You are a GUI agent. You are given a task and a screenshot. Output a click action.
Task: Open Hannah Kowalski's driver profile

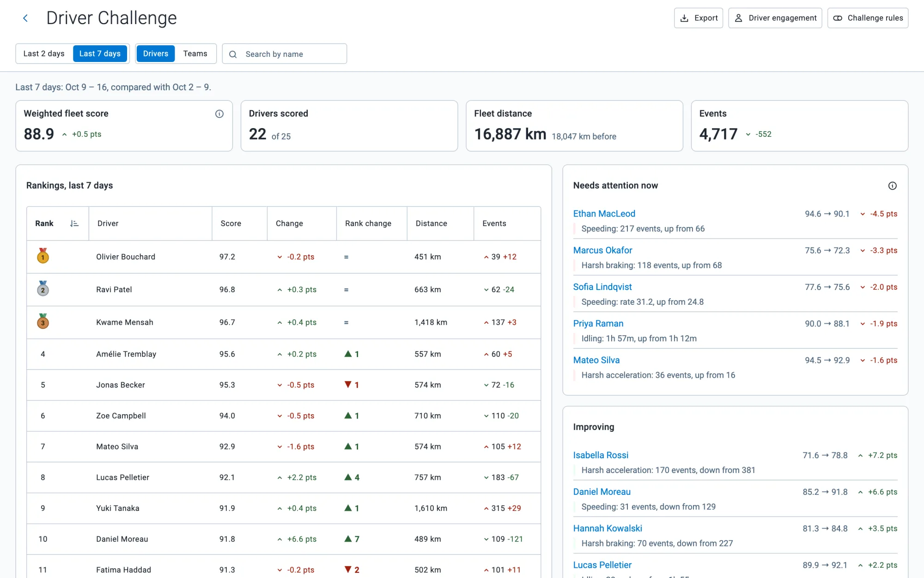tap(608, 528)
